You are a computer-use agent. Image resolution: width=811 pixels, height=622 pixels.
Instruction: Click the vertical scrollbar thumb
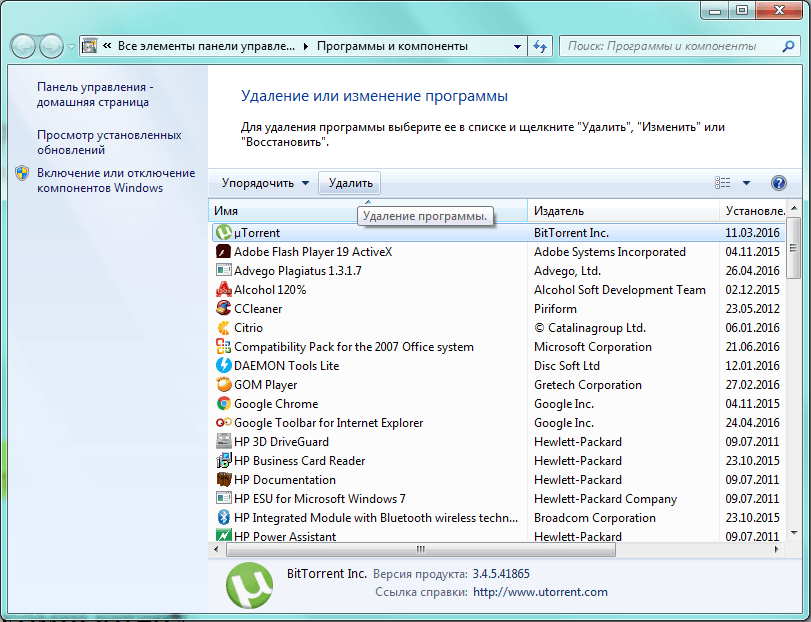793,248
